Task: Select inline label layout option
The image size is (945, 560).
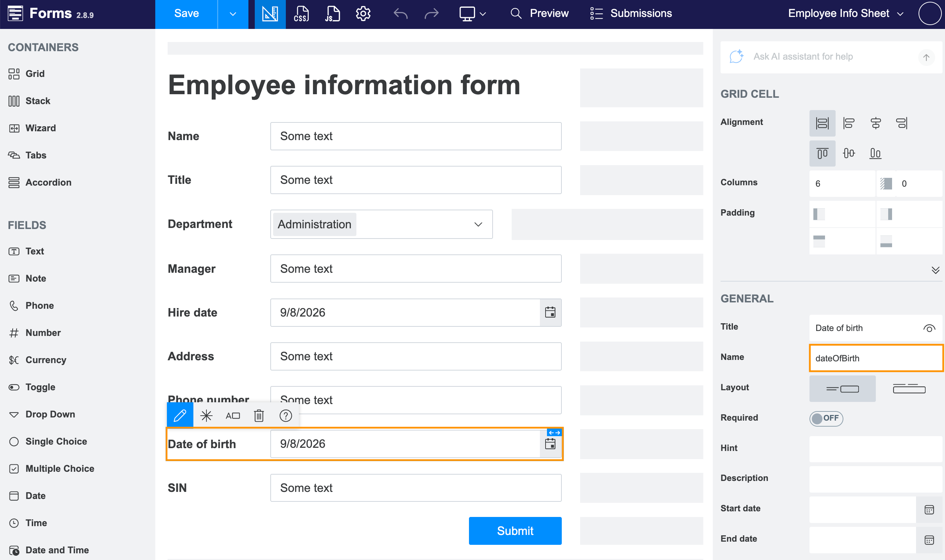Action: 842,389
